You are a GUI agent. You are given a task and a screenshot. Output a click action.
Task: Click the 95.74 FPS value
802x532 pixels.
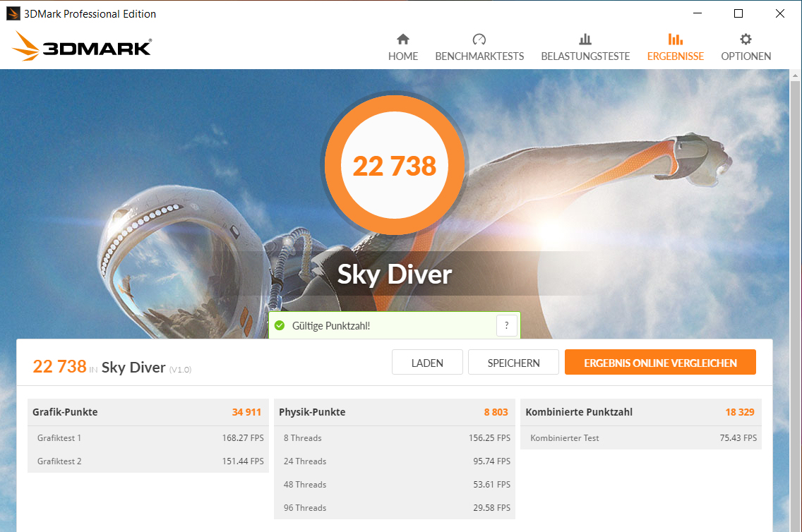491,461
